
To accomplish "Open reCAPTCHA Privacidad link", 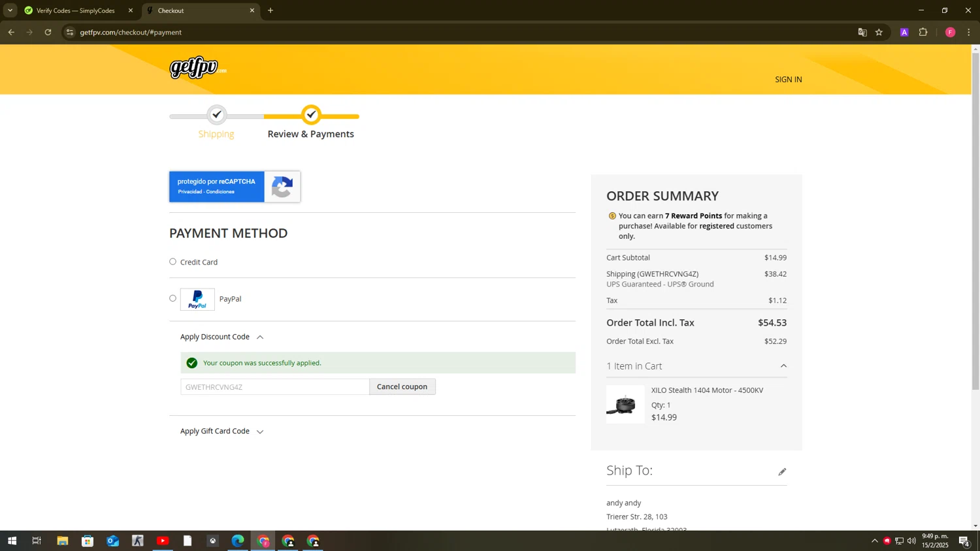I will coord(189,192).
